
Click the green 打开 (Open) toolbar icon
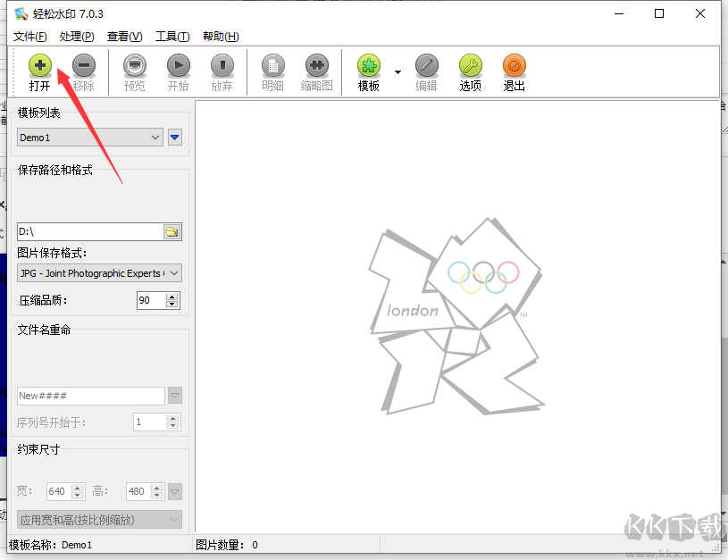click(x=40, y=66)
